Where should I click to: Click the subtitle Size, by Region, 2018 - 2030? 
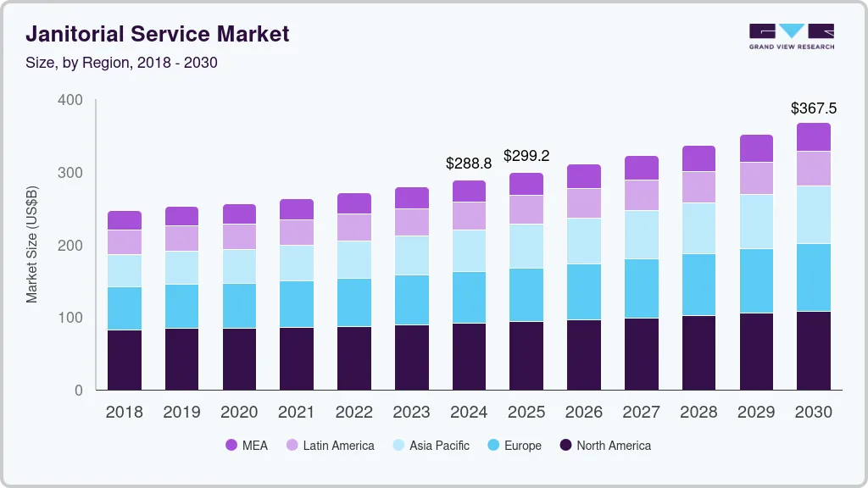point(121,62)
